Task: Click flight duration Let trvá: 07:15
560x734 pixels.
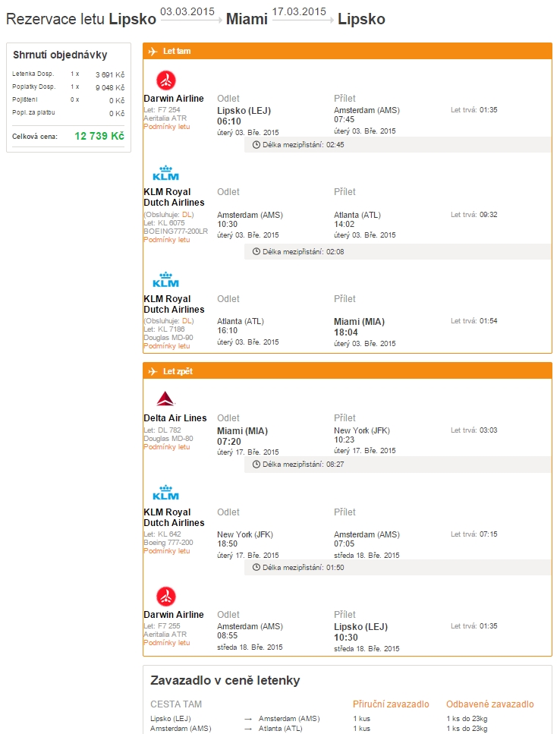Action: [474, 534]
